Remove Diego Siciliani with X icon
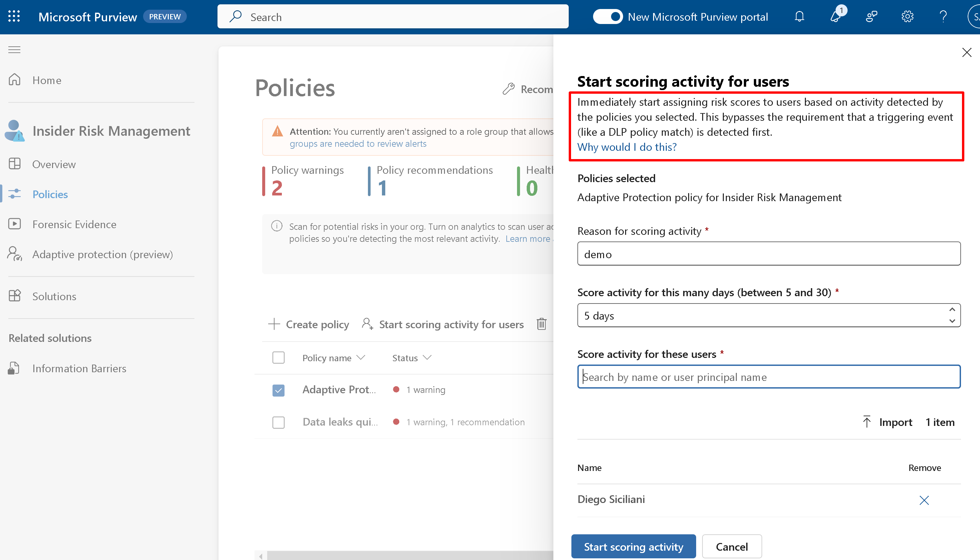The width and height of the screenshot is (980, 560). pyautogui.click(x=924, y=500)
